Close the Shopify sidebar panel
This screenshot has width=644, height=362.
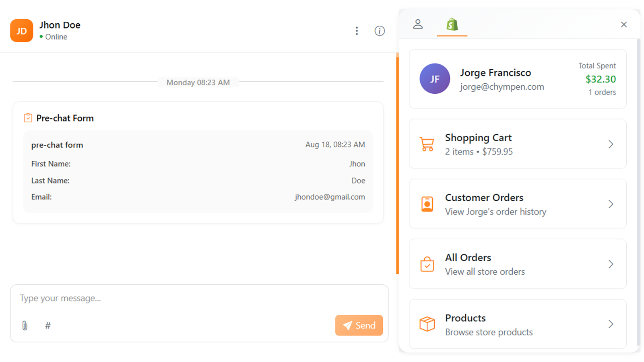point(623,25)
